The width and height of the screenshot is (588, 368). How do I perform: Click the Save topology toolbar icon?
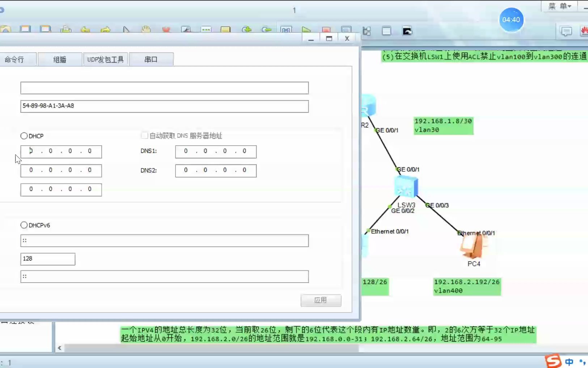point(25,29)
